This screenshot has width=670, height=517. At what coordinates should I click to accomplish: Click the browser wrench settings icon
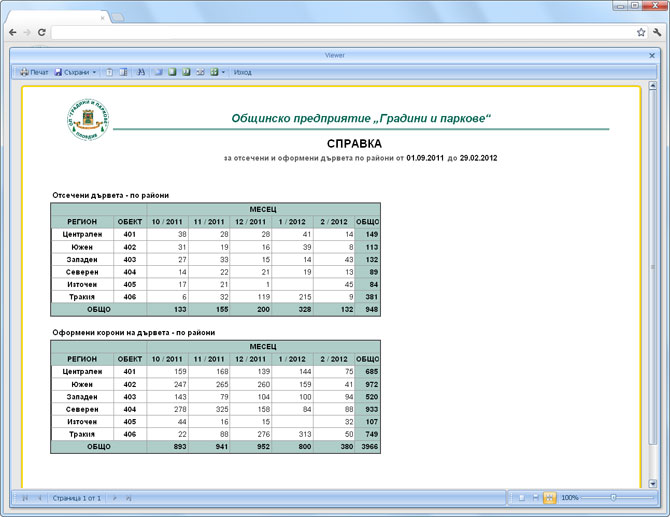click(x=657, y=32)
